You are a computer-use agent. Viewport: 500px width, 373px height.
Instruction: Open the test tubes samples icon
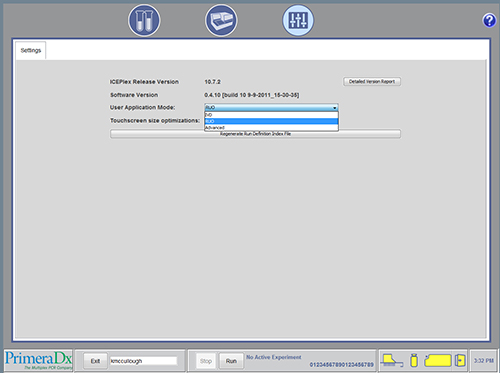click(144, 20)
